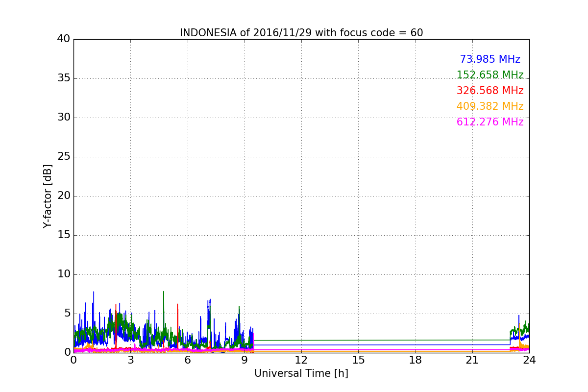Click the y-axis tick label 30
Image resolution: width=588 pixels, height=392 pixels.
coord(64,117)
